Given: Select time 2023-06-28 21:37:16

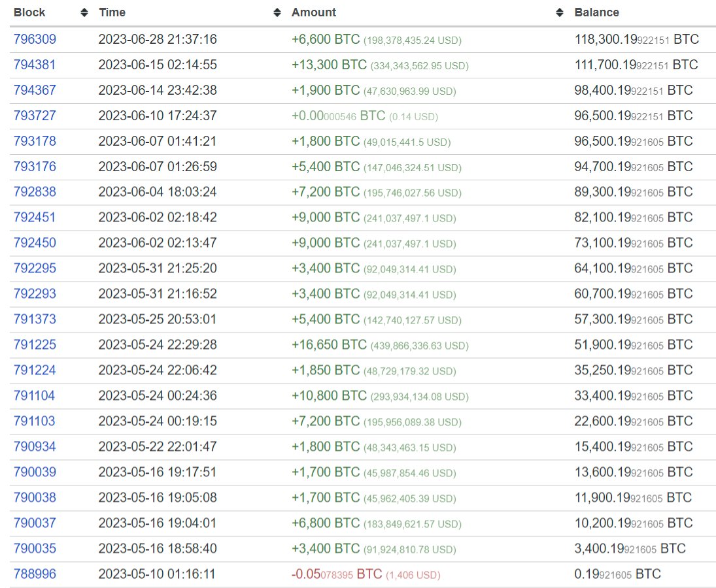Looking at the screenshot, I should pos(158,39).
